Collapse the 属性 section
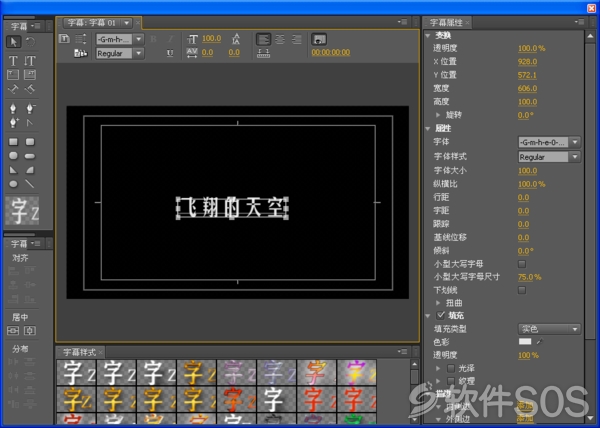 coord(428,129)
